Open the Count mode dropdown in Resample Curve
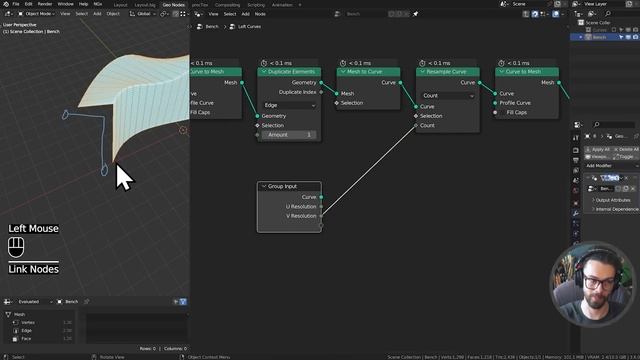Image resolution: width=640 pixels, height=360 pixels. 448,96
